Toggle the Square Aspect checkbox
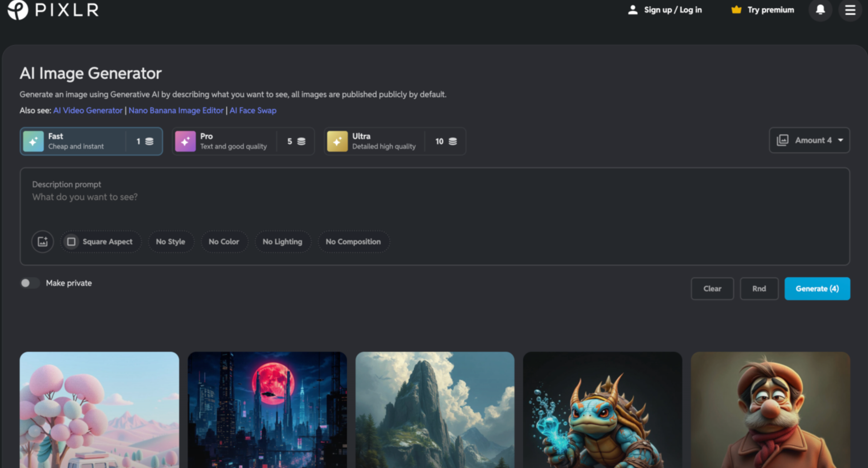This screenshot has width=868, height=468. (x=71, y=241)
